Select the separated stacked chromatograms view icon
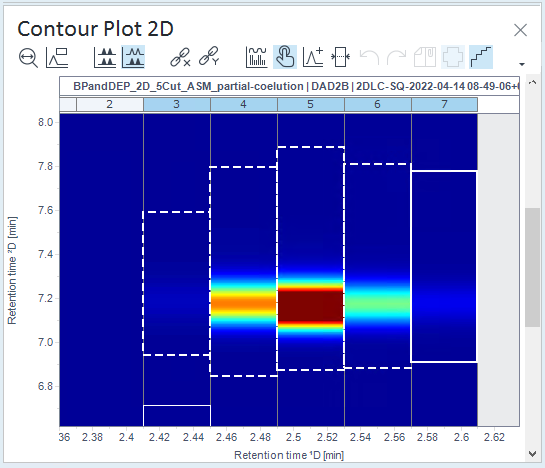The width and height of the screenshot is (545, 468). click(105, 57)
